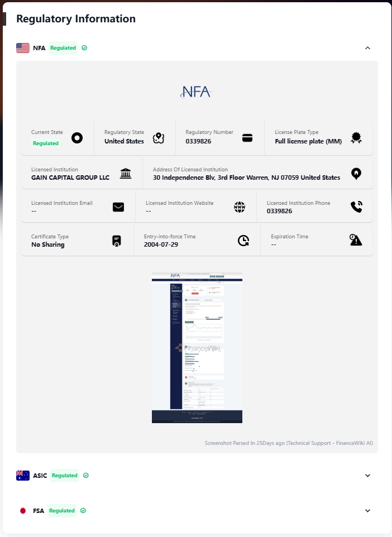Viewport: 392px width, 537px height.
Task: Click the green check icon next to FSA
Action: 83,511
